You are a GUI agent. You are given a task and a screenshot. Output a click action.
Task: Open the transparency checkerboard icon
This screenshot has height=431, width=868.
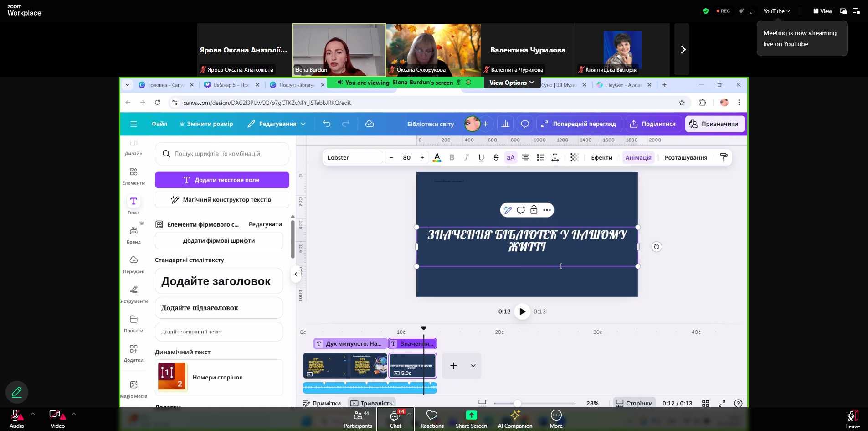(x=574, y=158)
